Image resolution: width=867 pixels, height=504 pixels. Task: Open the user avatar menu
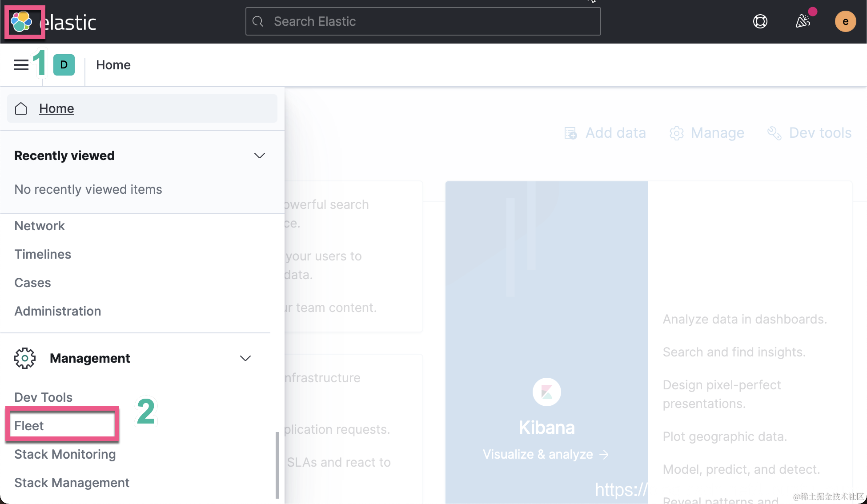point(845,21)
